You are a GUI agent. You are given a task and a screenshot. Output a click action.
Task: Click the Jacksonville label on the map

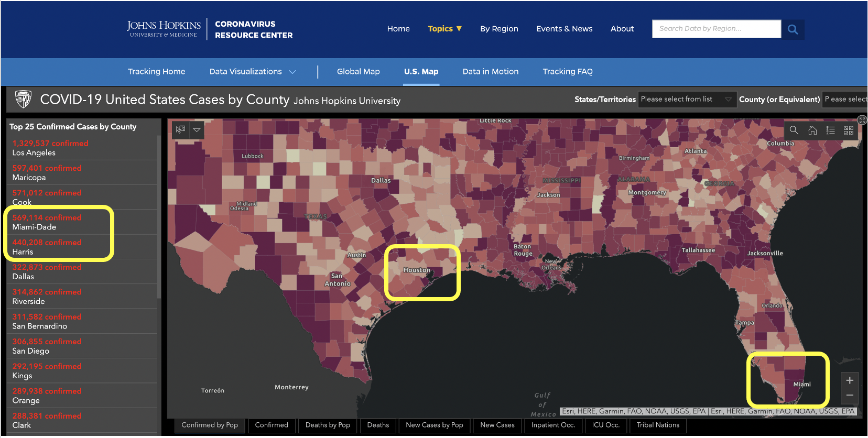click(x=765, y=253)
